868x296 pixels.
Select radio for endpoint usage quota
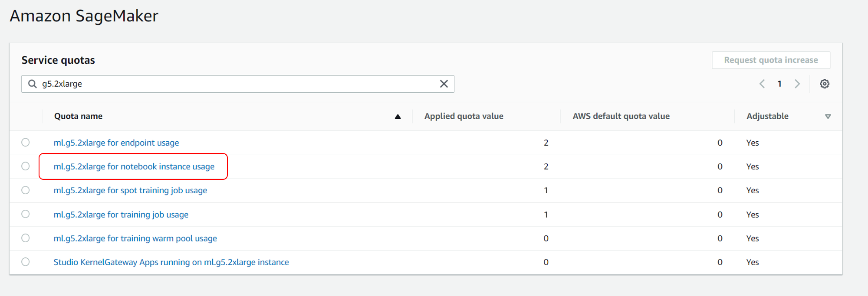pyautogui.click(x=26, y=142)
